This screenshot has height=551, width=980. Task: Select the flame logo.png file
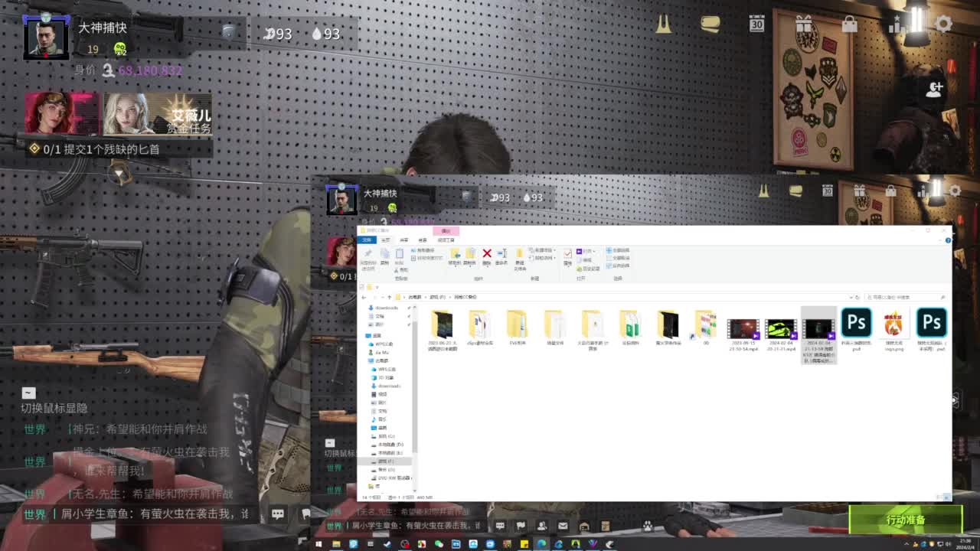click(893, 330)
